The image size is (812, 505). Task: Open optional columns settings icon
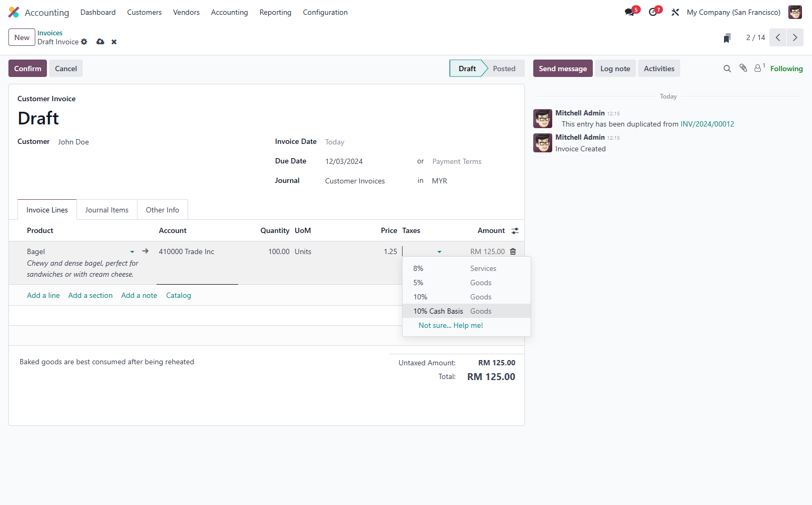point(515,231)
